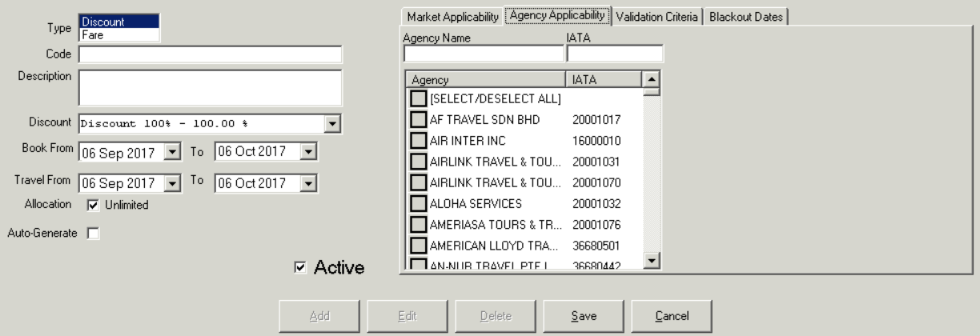Click IATA number 20001076
The width and height of the screenshot is (980, 336).
point(596,224)
